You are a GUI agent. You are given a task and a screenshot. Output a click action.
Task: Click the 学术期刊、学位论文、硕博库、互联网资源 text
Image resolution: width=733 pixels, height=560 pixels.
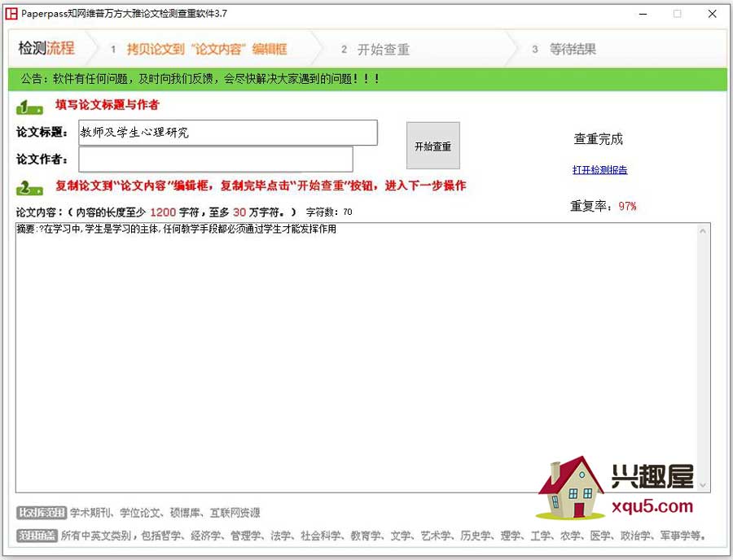point(165,513)
